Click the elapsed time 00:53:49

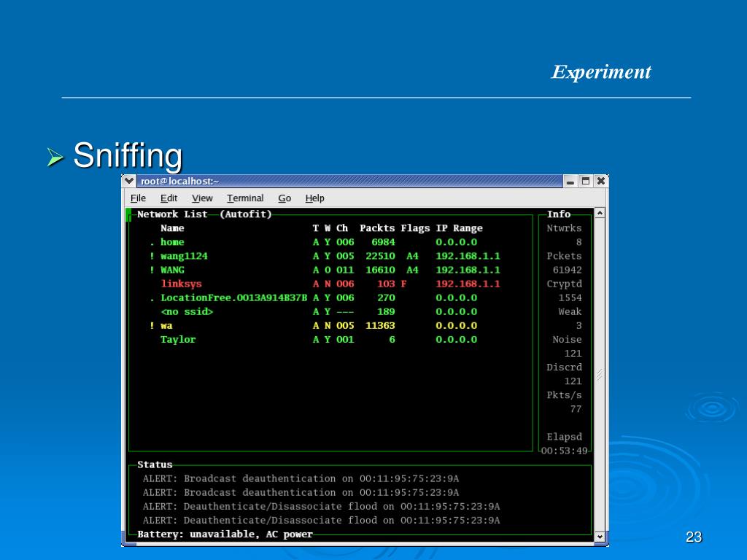(564, 451)
